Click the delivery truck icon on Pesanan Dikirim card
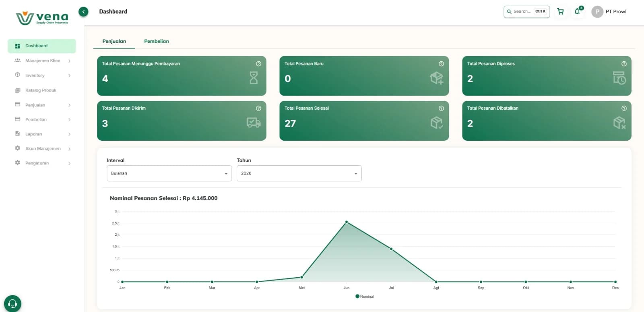644x312 pixels. tap(254, 123)
